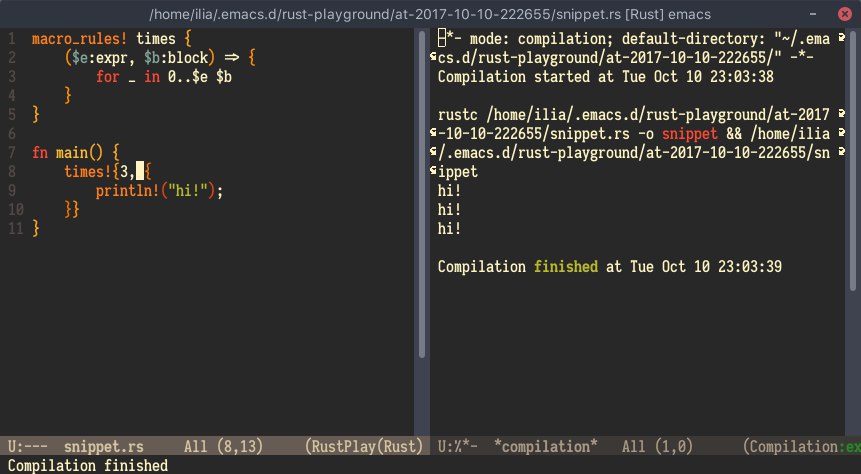Click 'Compilation started at' line
This screenshot has height=474, width=861.
[606, 76]
